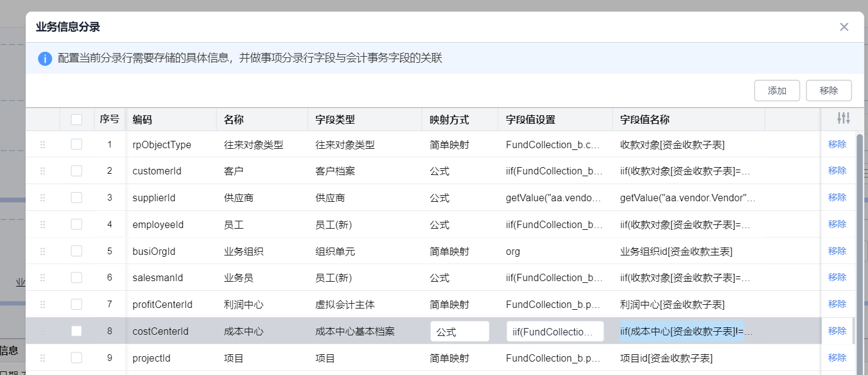Image resolution: width=868 pixels, height=375 pixels.
Task: Click 移除 link for employeeId row
Action: 837,224
